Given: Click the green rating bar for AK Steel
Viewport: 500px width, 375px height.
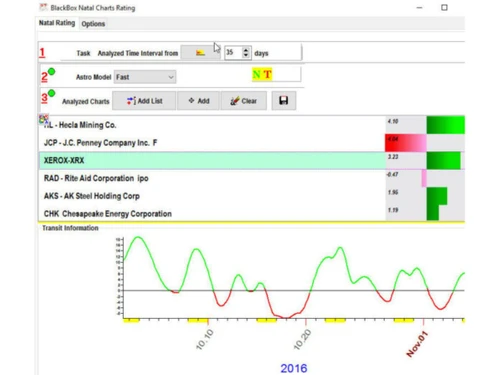Looking at the screenshot, I should click(437, 196).
